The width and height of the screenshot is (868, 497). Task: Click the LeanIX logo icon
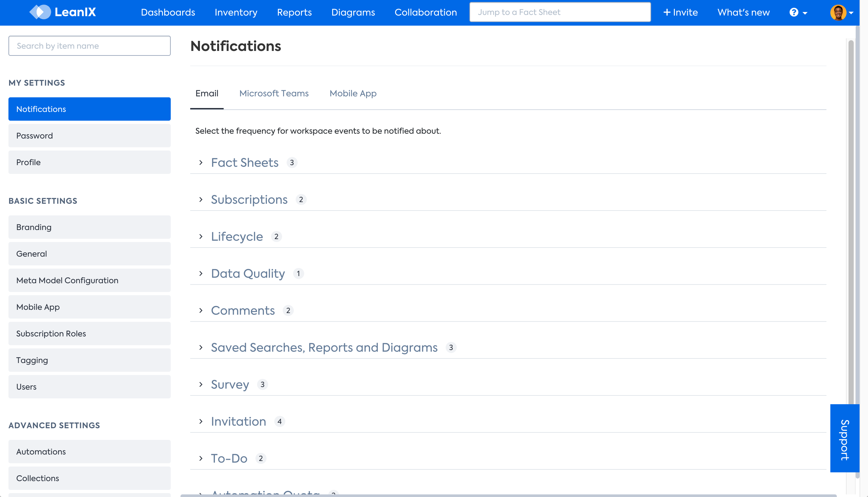tap(40, 12)
